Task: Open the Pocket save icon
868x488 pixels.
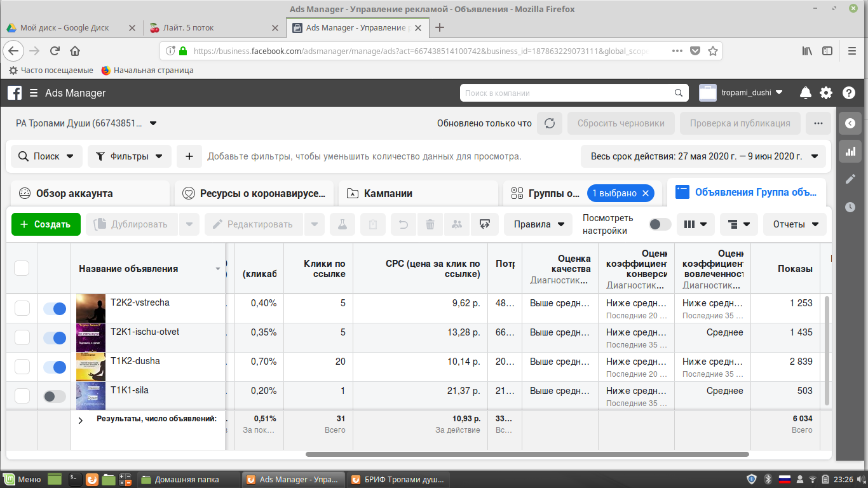Action: pyautogui.click(x=696, y=51)
